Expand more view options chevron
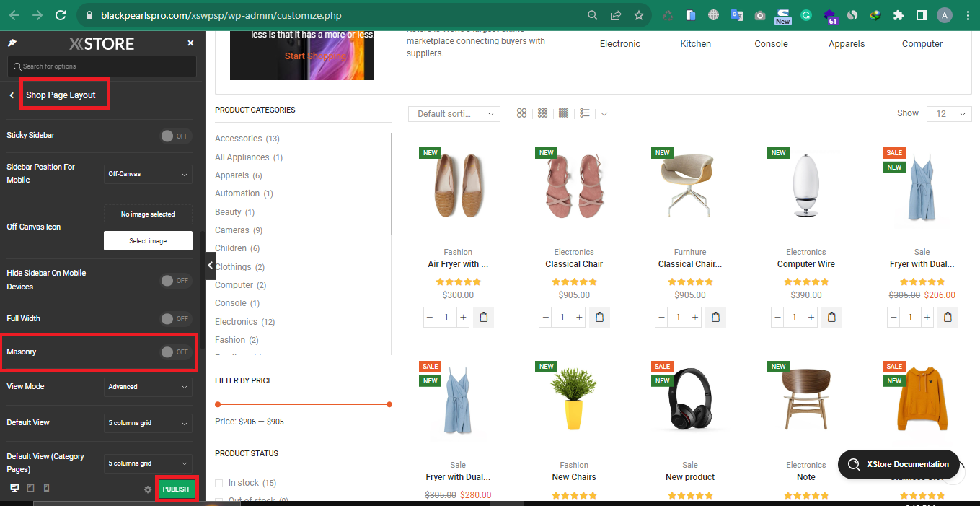This screenshot has width=980, height=506. coord(604,114)
